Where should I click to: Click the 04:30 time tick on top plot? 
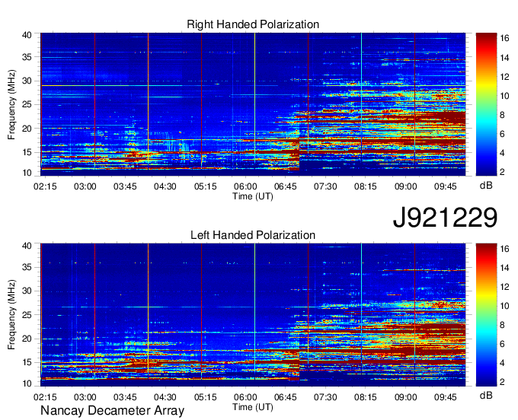pos(165,186)
